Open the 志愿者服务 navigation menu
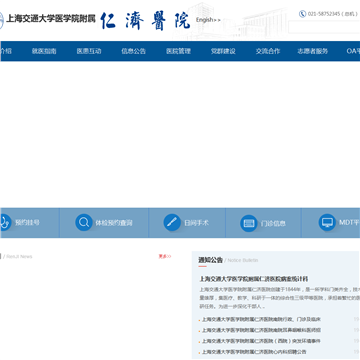This screenshot has height=360, width=360. point(313,51)
